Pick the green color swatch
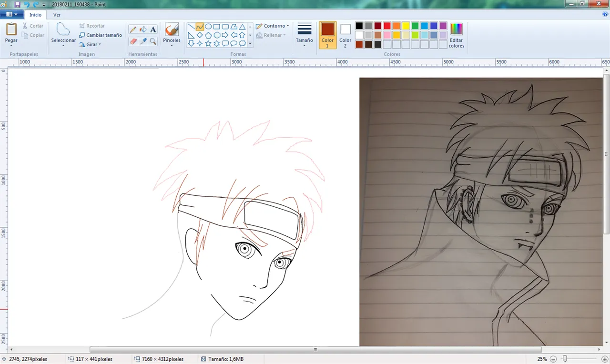This screenshot has height=364, width=610. pos(415,26)
